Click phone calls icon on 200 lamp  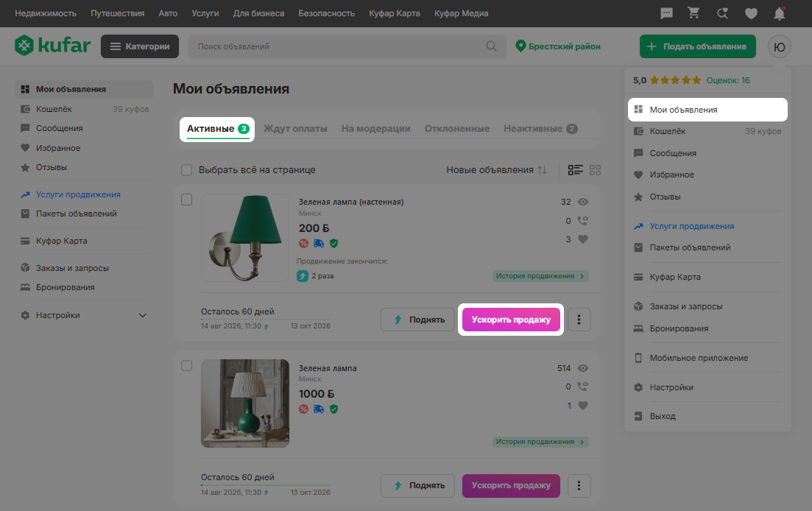583,221
